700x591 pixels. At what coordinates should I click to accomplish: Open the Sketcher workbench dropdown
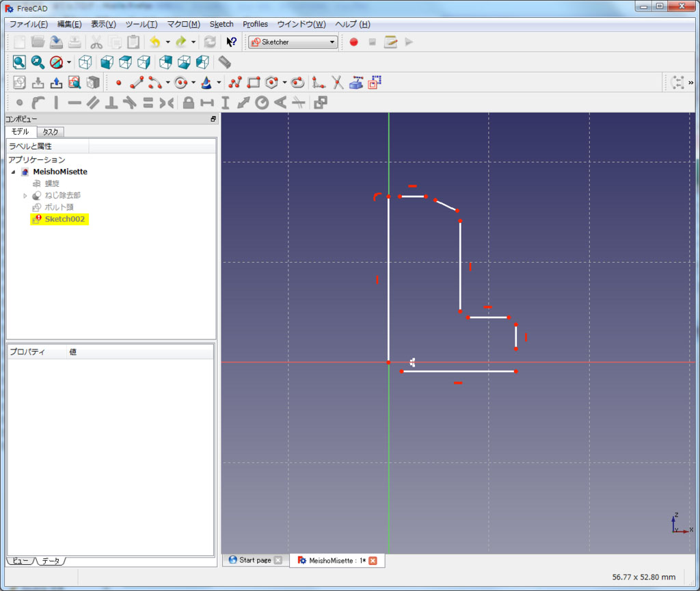(293, 42)
